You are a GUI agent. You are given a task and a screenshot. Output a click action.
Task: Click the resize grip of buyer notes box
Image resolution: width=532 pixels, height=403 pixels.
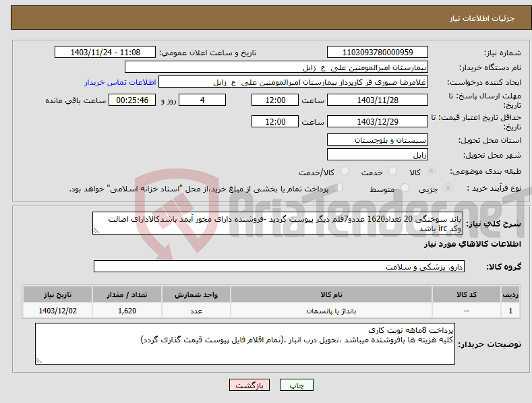39,361
